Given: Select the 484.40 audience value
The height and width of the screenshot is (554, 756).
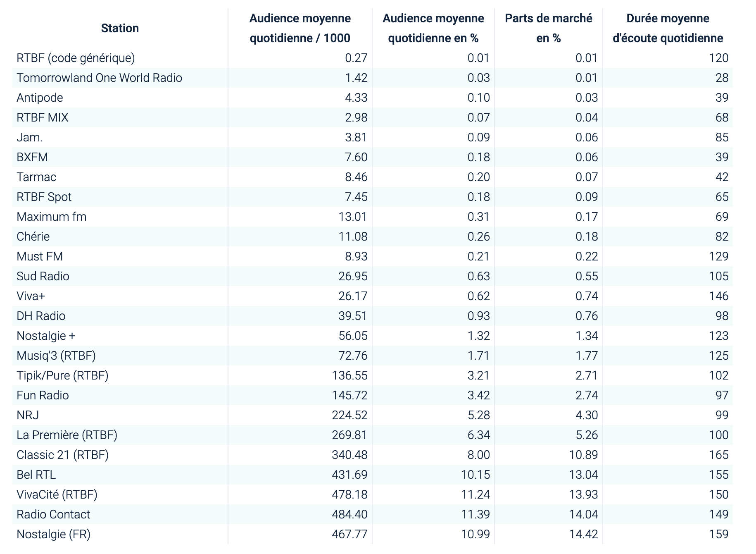Looking at the screenshot, I should (x=349, y=514).
